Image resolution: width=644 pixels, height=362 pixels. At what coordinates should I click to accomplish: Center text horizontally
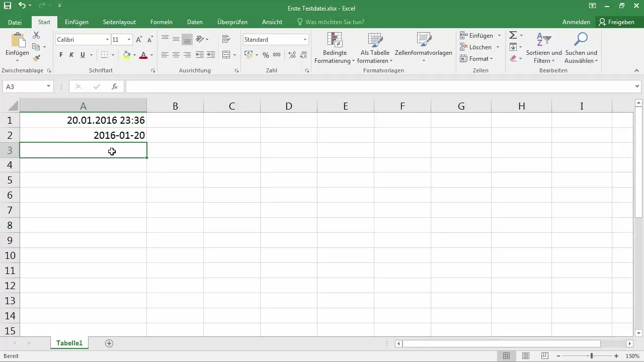point(176,55)
